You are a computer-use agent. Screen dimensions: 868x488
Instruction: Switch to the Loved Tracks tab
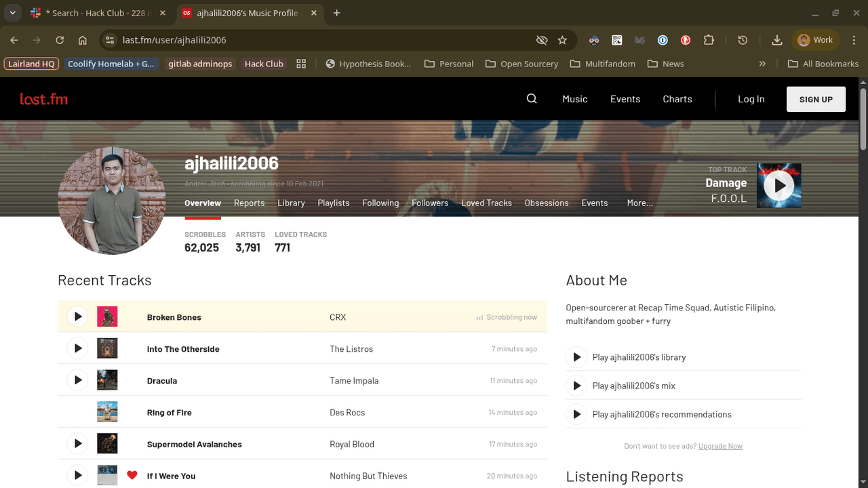[486, 203]
